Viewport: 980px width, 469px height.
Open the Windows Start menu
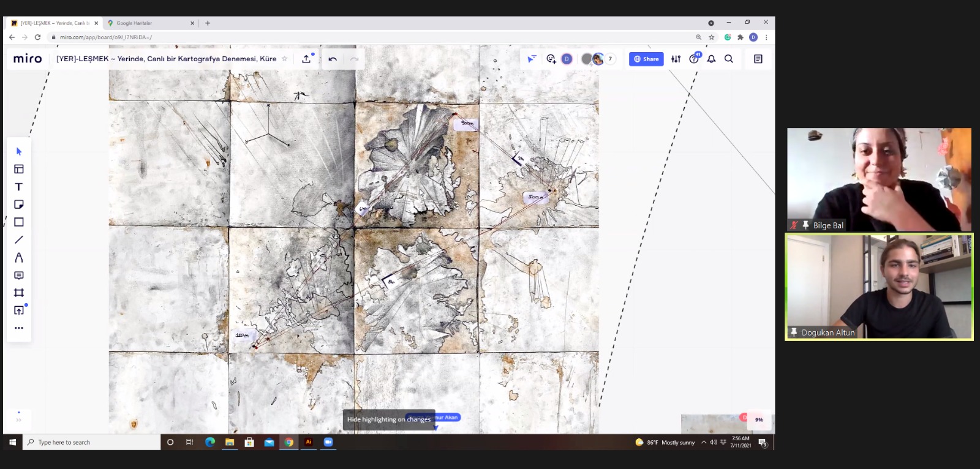12,442
